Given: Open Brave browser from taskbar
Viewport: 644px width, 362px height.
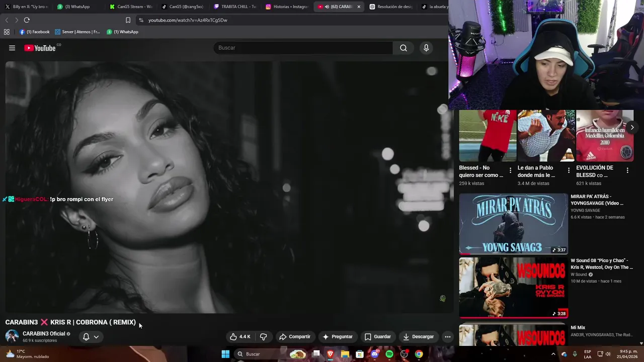Looking at the screenshot, I should (330, 354).
